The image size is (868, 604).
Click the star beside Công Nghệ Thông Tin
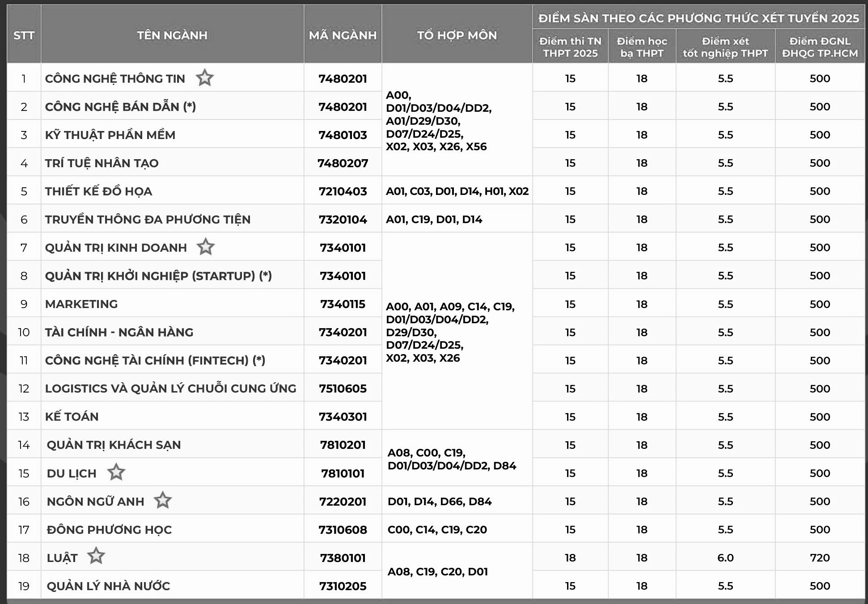(205, 78)
